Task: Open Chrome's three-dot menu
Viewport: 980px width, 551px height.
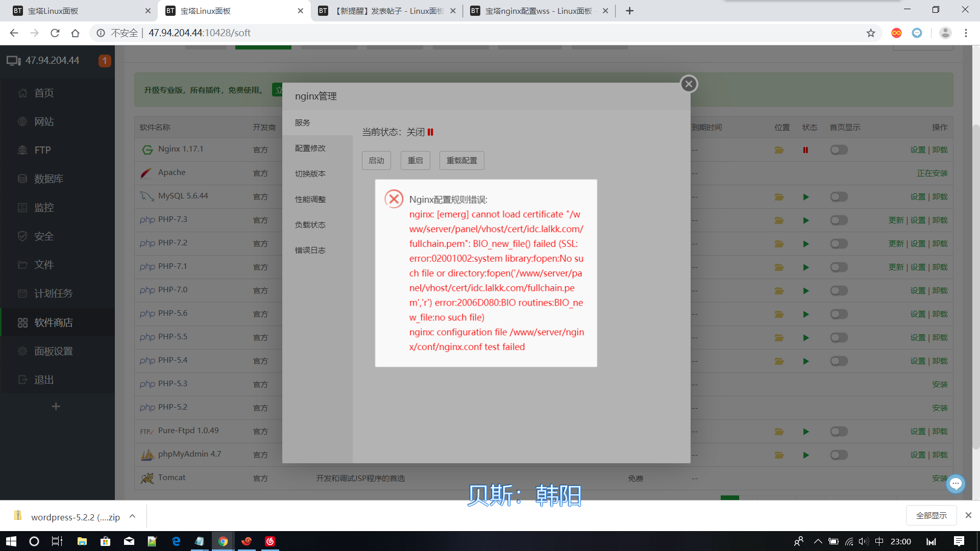Action: pos(966,33)
